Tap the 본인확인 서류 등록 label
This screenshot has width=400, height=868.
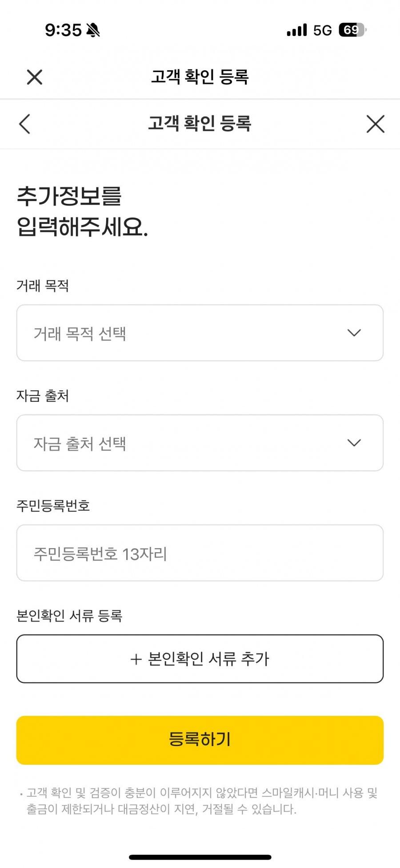[x=69, y=615]
